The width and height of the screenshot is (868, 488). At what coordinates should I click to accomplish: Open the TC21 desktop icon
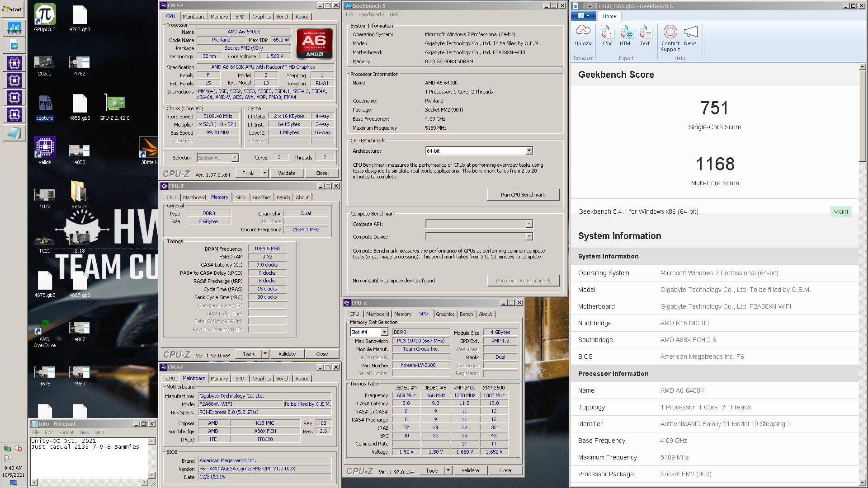tap(45, 243)
